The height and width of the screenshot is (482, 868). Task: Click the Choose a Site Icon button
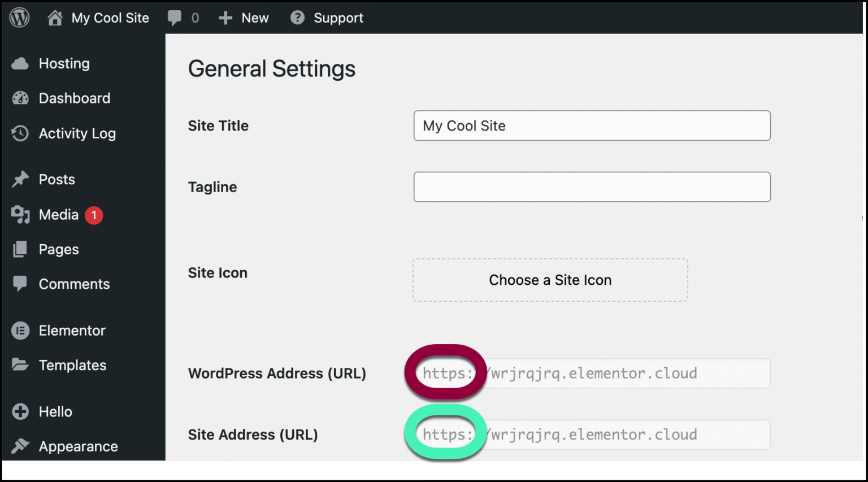(x=550, y=280)
